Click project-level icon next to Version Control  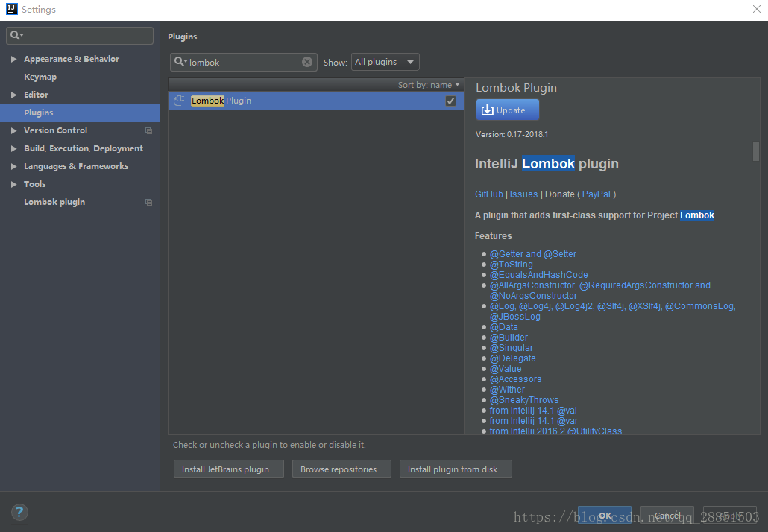tap(148, 130)
